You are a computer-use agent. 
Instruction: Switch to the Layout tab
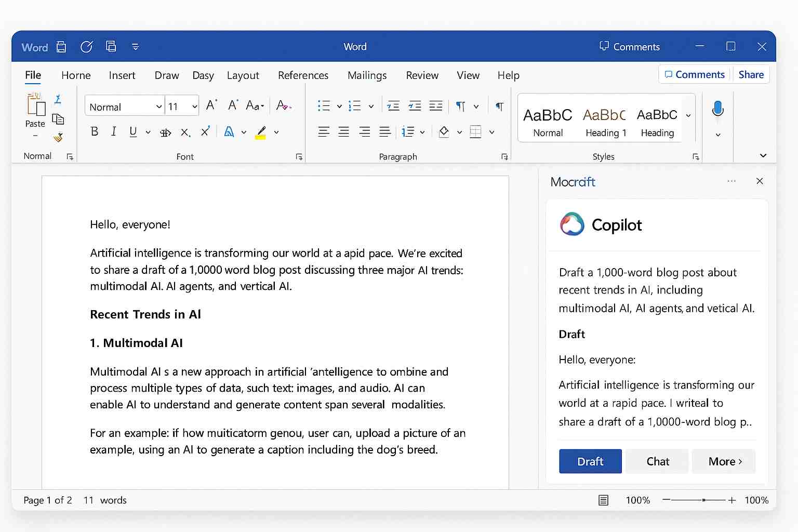pyautogui.click(x=243, y=75)
